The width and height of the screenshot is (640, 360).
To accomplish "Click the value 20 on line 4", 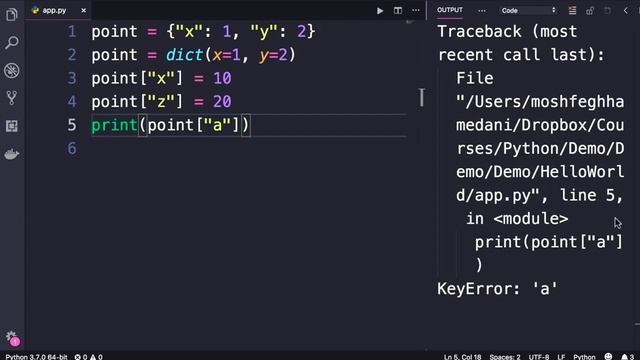I will pyautogui.click(x=222, y=102).
